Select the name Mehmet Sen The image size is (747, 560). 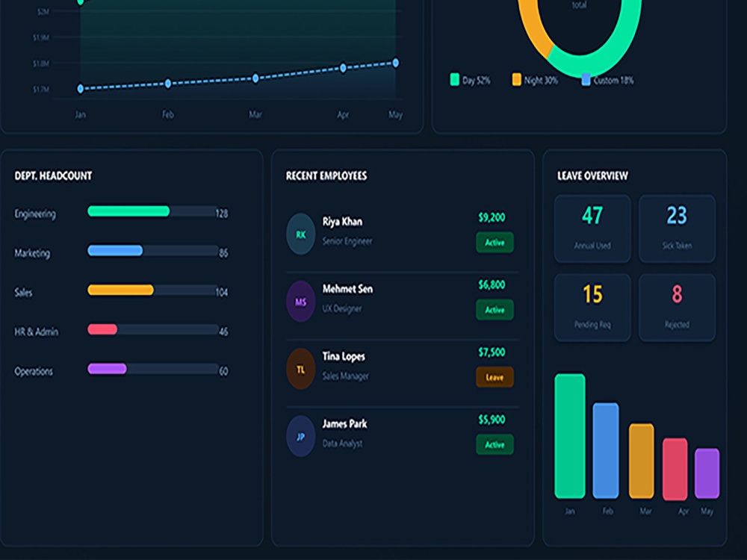coord(348,289)
